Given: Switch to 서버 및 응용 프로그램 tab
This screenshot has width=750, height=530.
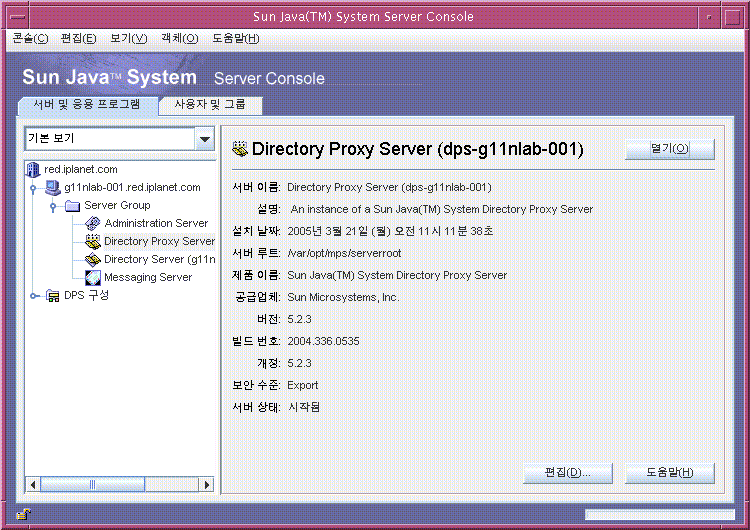Looking at the screenshot, I should (87, 105).
